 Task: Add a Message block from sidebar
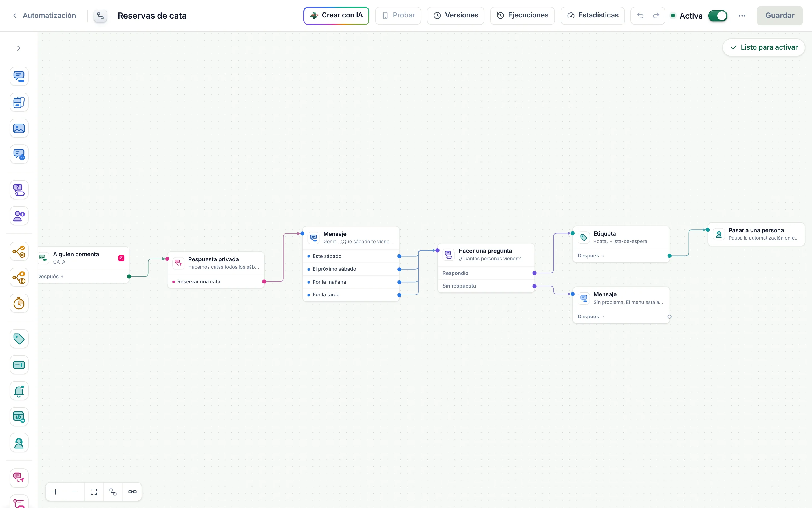pos(19,76)
